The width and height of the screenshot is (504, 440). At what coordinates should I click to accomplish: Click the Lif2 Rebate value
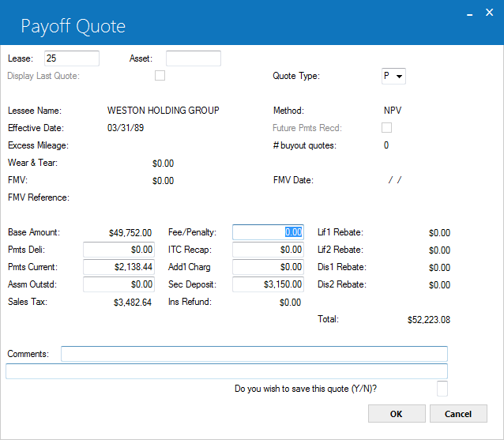[439, 250]
